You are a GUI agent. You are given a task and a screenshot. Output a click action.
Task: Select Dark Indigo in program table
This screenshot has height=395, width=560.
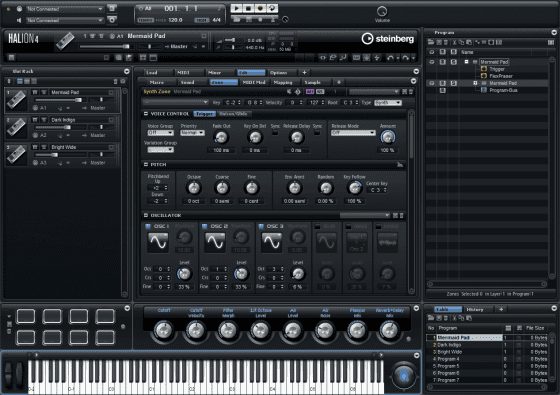(x=449, y=345)
